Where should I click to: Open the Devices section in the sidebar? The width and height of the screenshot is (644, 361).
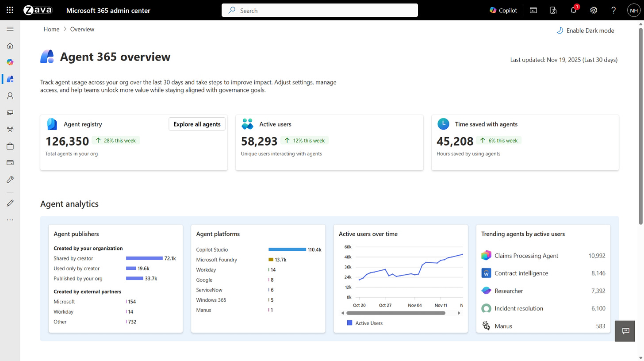pyautogui.click(x=10, y=112)
